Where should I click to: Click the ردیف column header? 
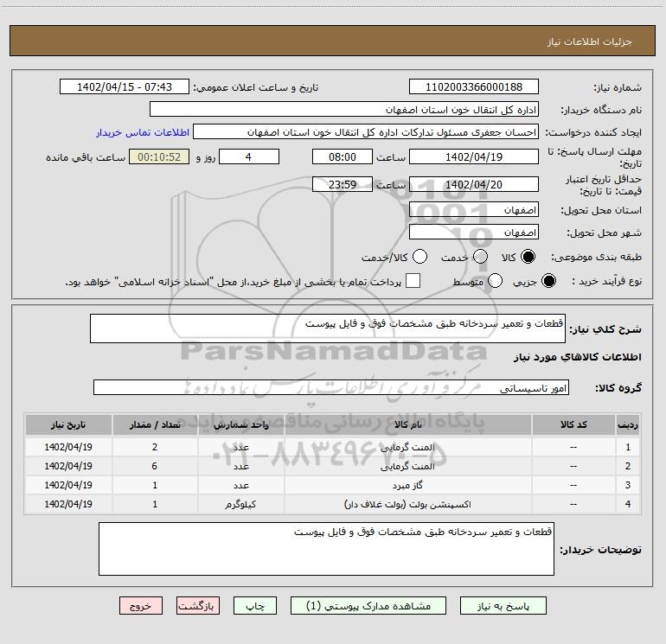click(x=628, y=425)
